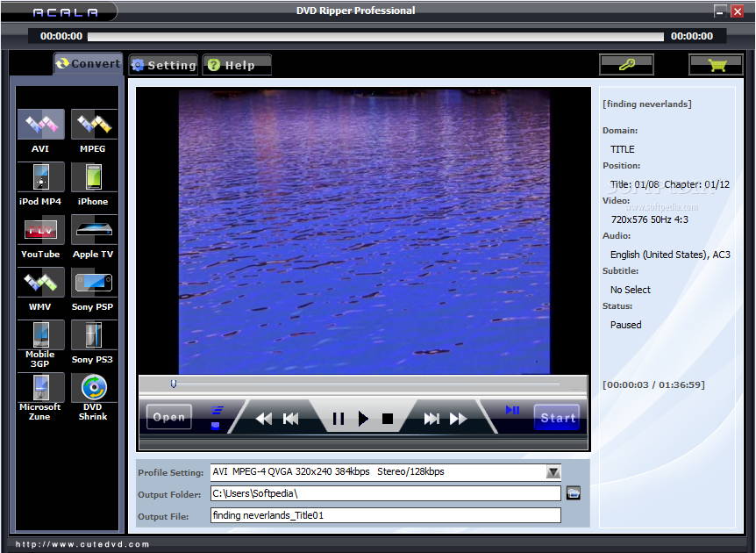Image resolution: width=756 pixels, height=553 pixels.
Task: Click the '720x576 50Hz 4:3' video text
Action: click(x=650, y=219)
